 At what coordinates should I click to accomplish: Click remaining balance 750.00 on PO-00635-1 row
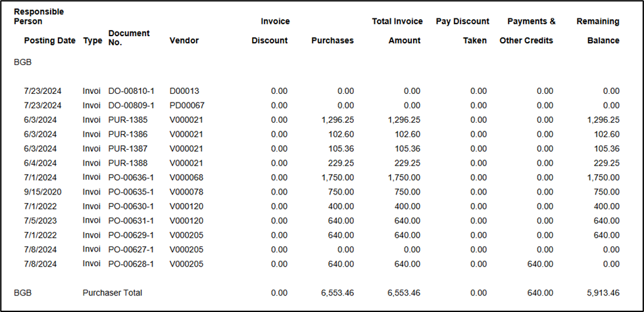[x=607, y=192]
